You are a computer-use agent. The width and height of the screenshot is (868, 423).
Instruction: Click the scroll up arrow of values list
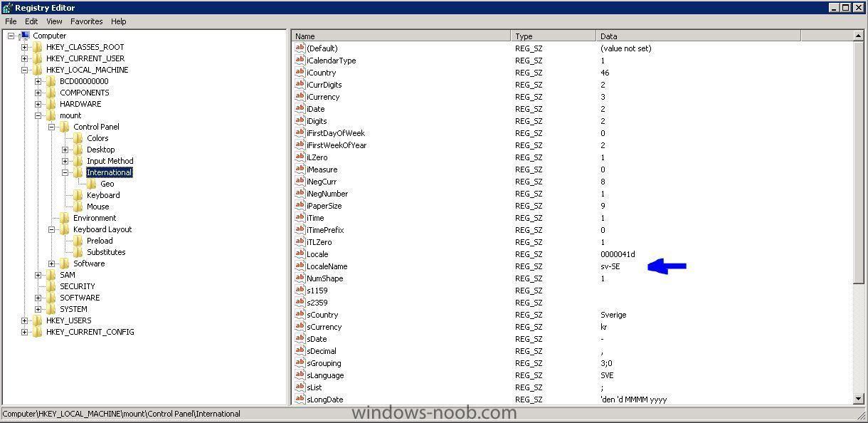pyautogui.click(x=858, y=36)
